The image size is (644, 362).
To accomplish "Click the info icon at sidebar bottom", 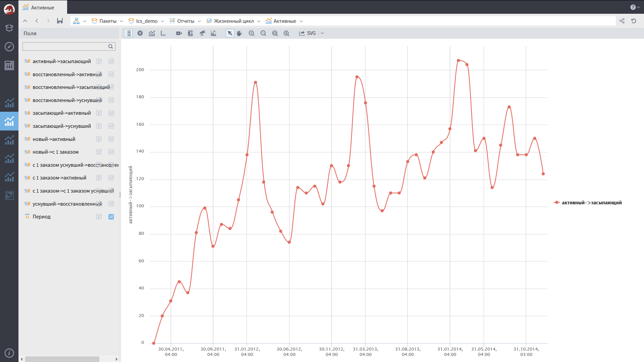I will (9, 353).
